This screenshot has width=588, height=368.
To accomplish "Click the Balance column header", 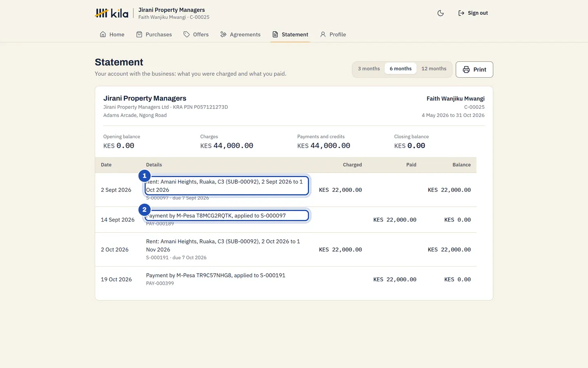I will (461, 165).
